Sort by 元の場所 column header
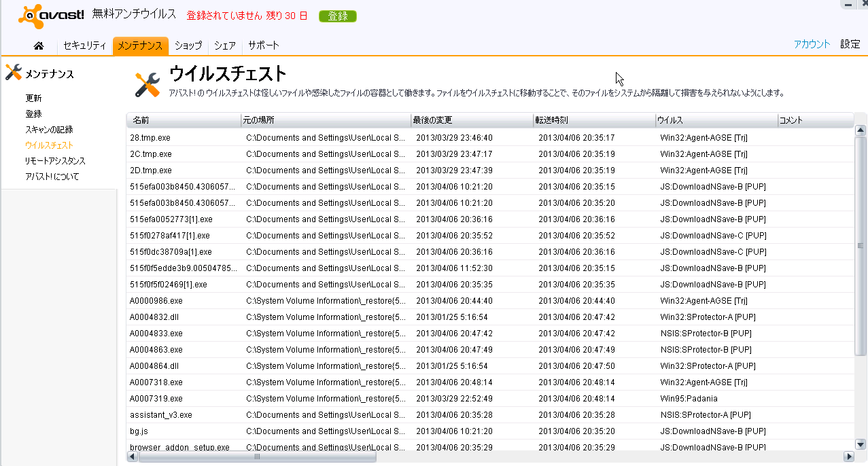Screen dimensions: 868x466 [326, 120]
